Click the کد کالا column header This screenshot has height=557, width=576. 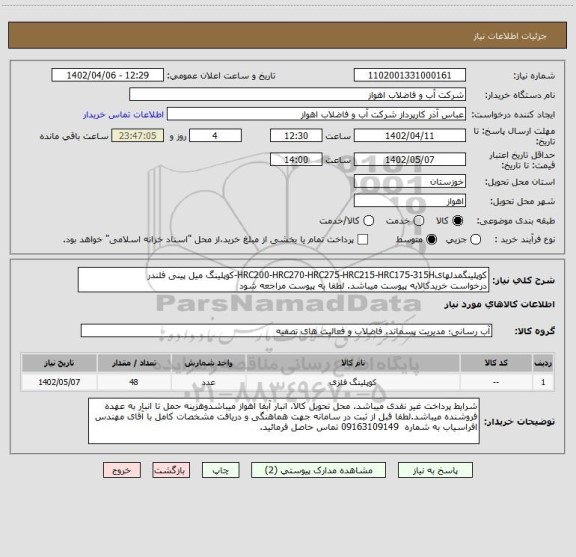(496, 363)
